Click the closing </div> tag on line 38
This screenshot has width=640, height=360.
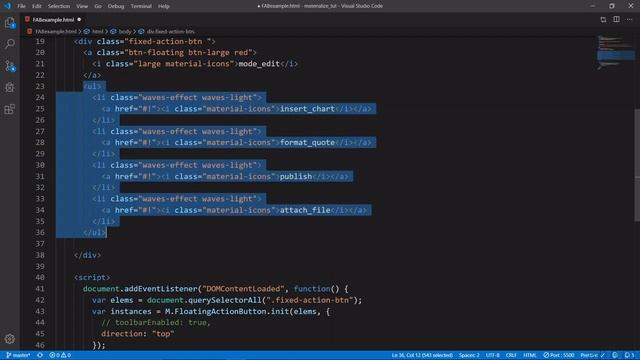(x=87, y=255)
